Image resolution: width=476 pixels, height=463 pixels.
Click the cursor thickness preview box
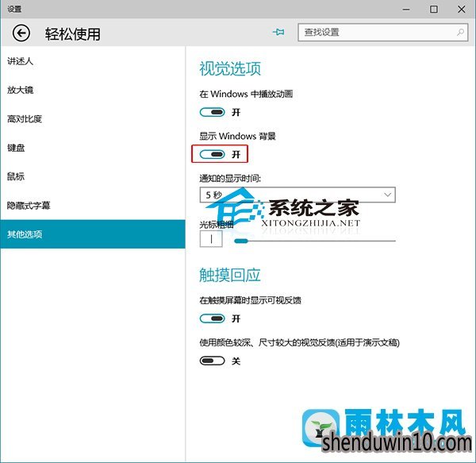(x=211, y=239)
